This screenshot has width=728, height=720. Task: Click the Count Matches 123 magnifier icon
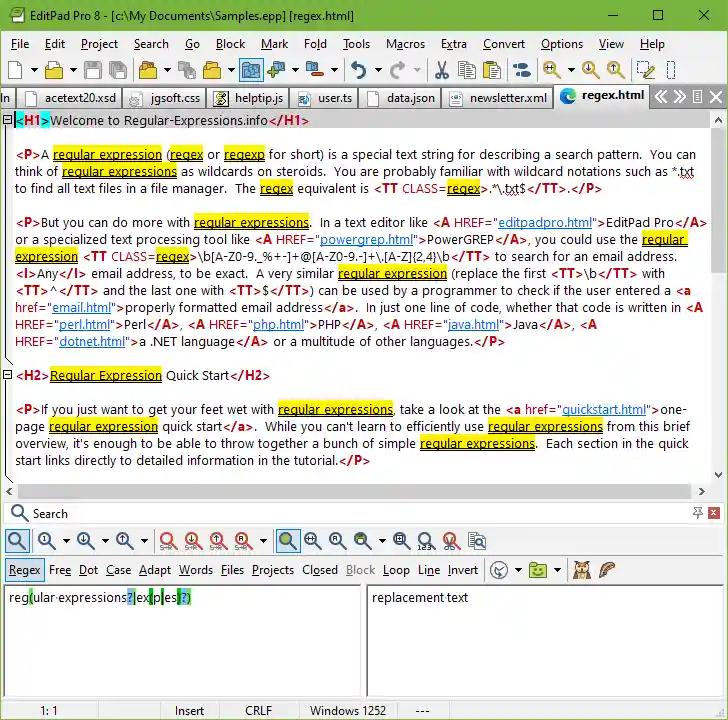pyautogui.click(x=425, y=541)
